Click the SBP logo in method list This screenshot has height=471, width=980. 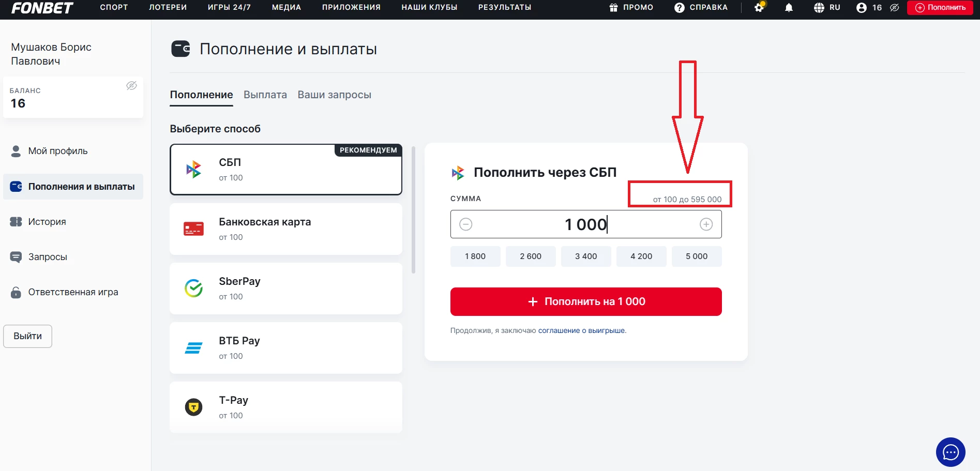pos(193,170)
